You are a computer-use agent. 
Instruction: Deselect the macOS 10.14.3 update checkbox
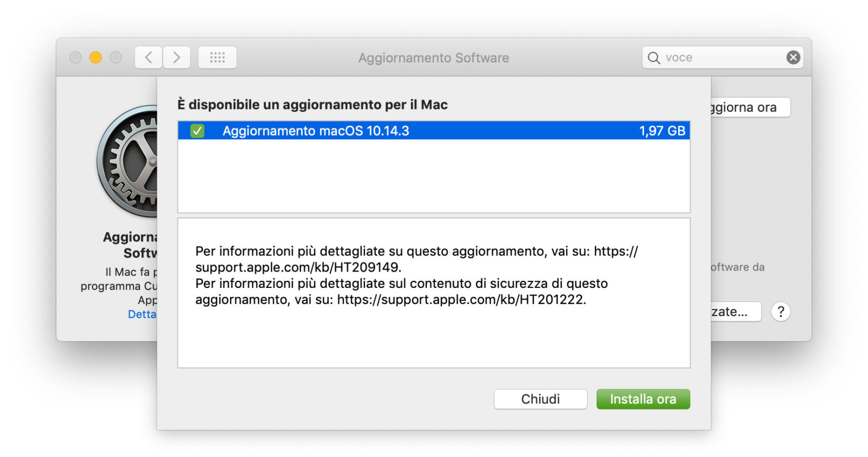(x=199, y=130)
